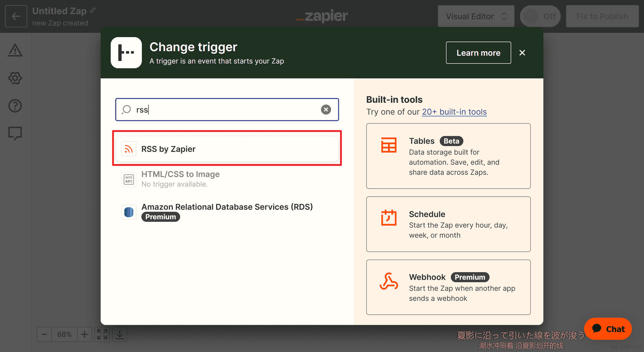Click the Tables grid icon
644x352 pixels.
[389, 145]
